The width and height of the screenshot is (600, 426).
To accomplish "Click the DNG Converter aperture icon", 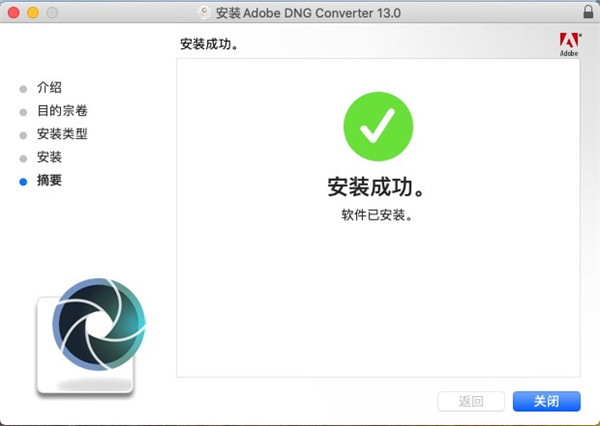I will point(99,324).
